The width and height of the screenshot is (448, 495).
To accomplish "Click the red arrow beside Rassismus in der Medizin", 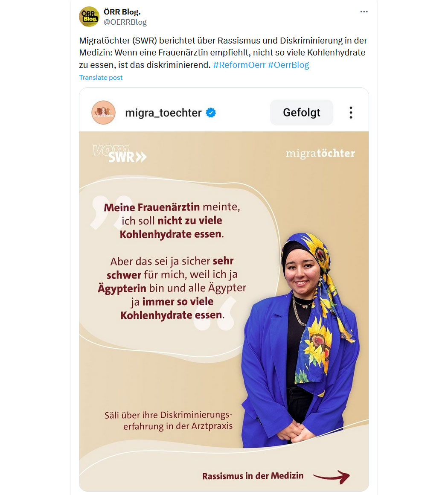I will click(332, 476).
